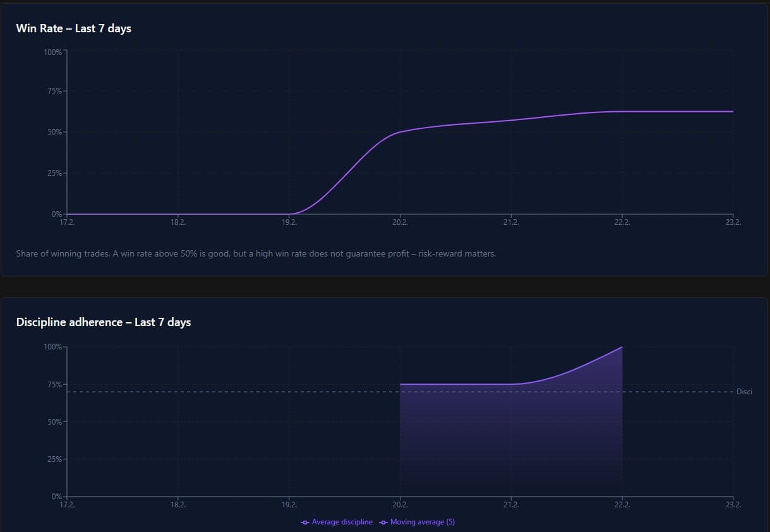
Task: Click the 75% label on Discipline adherence y-axis
Action: pyautogui.click(x=54, y=384)
